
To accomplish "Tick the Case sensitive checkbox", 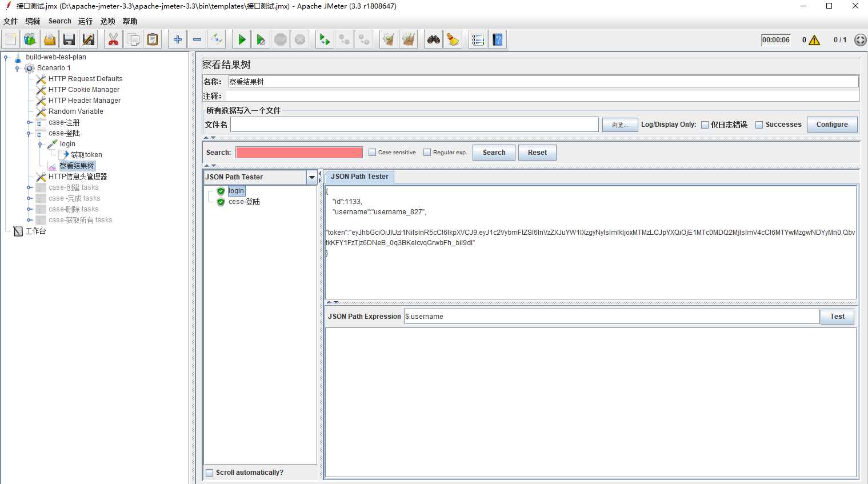I will point(373,153).
